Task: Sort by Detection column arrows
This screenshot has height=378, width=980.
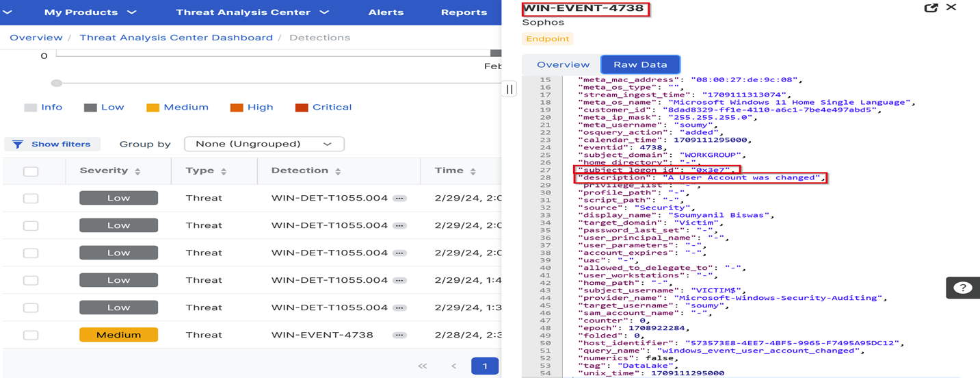Action: (338, 171)
